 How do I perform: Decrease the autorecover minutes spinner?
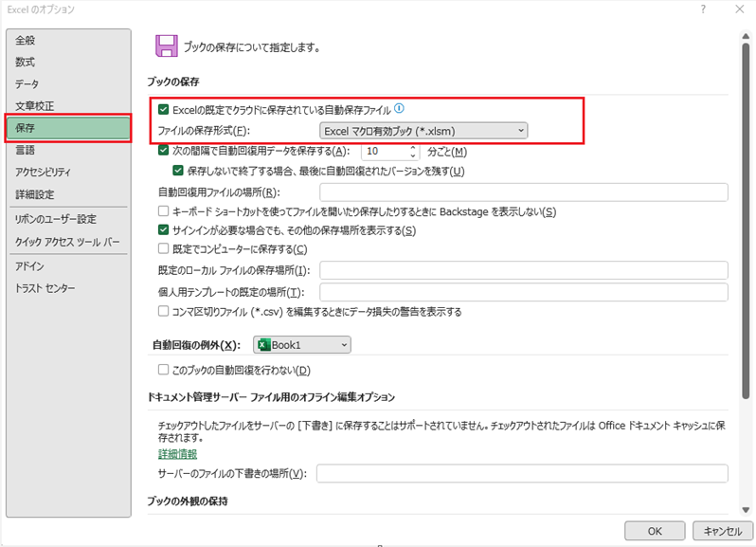click(413, 155)
